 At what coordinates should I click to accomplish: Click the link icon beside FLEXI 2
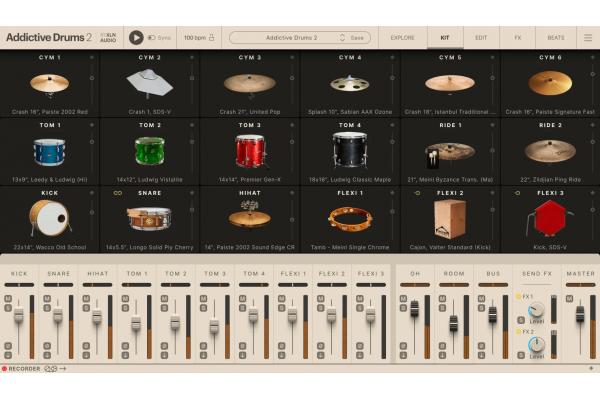coord(417,193)
